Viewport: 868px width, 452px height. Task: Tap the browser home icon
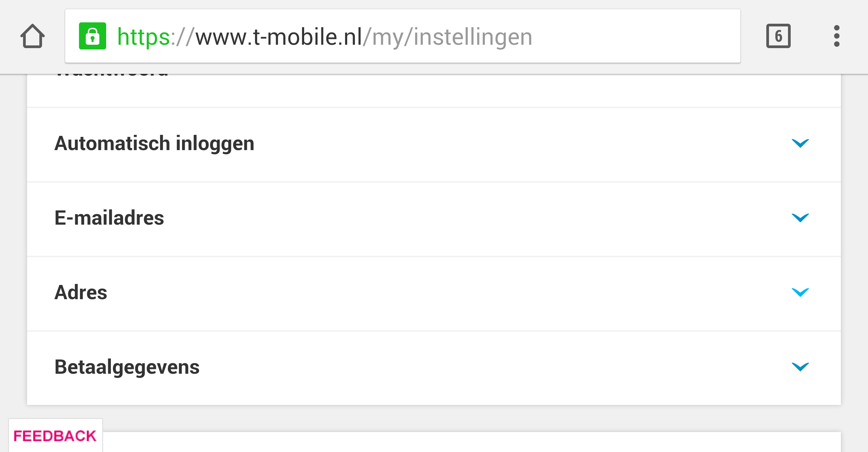(x=33, y=36)
